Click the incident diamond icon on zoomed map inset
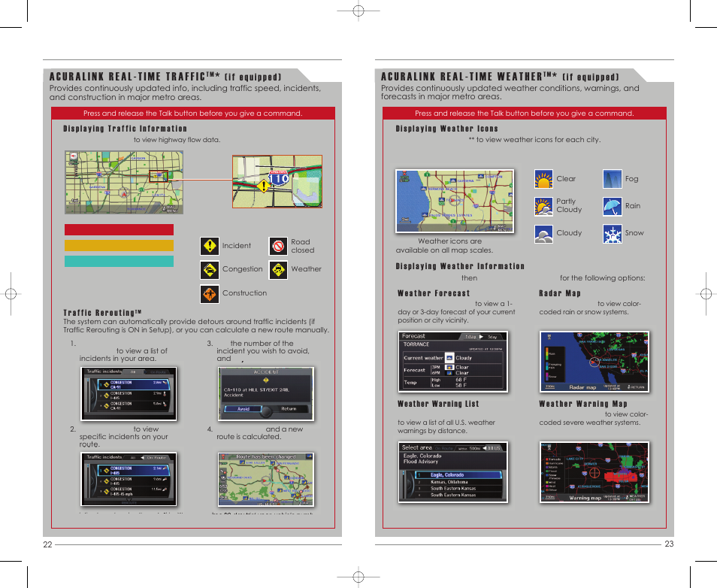 point(263,186)
